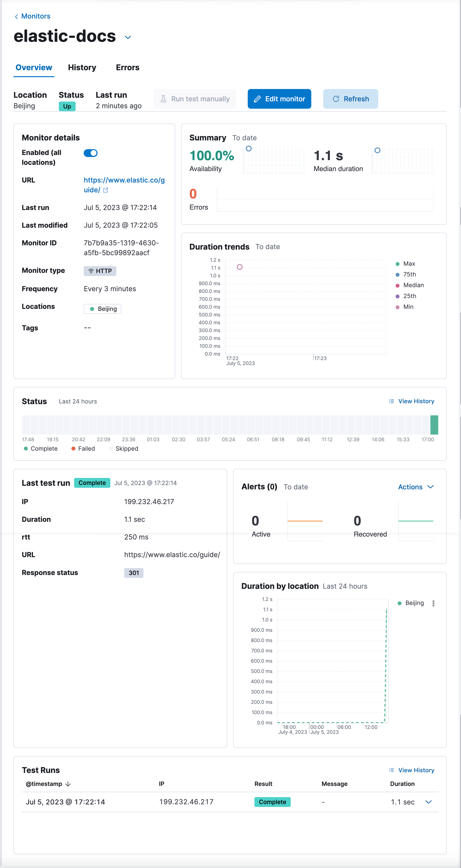Switch to the Errors tab
Screen dimensions: 461x868
coord(128,67)
